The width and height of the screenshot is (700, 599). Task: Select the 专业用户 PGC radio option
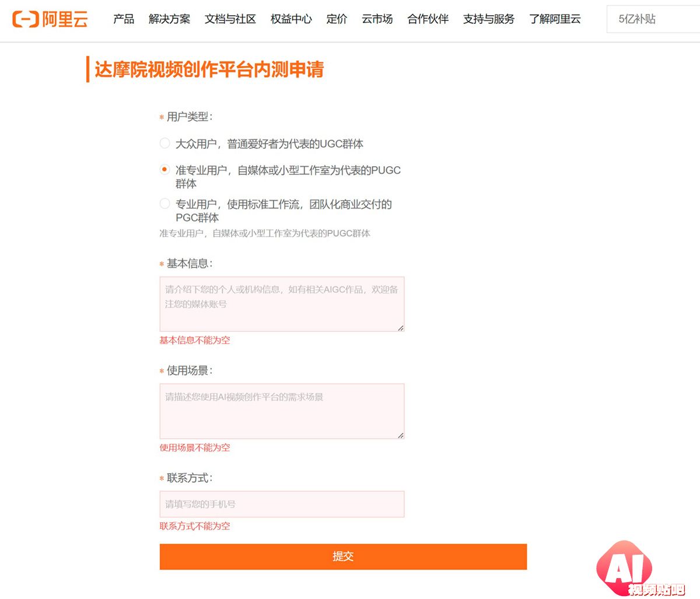click(165, 204)
